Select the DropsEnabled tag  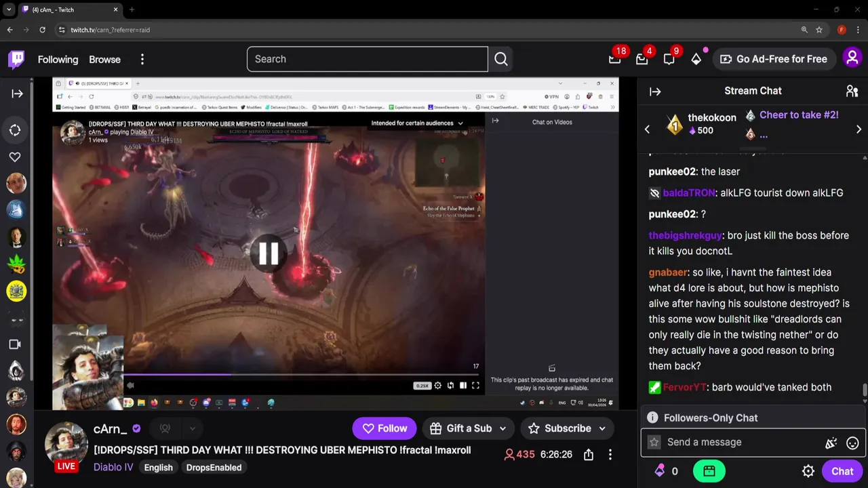click(x=214, y=467)
